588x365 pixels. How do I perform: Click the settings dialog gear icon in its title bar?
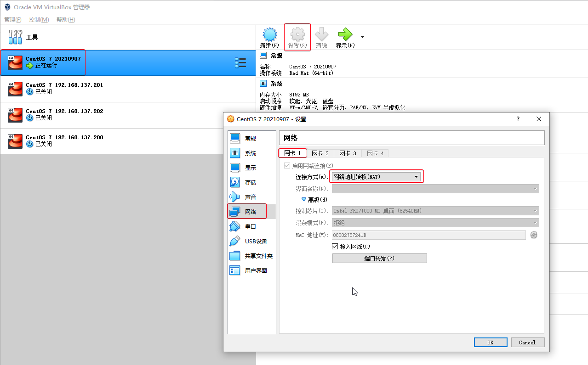click(x=231, y=119)
